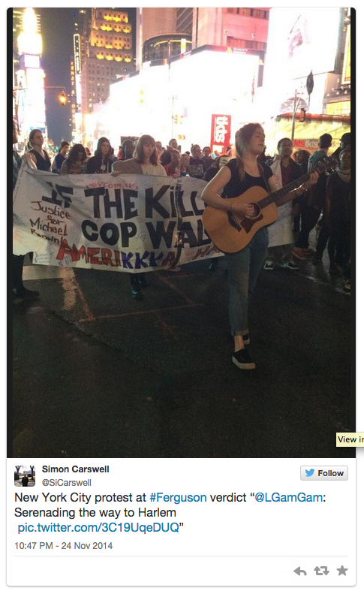Click the reply arrow icon
Viewport: 364px width, 594px height.
[x=300, y=571]
